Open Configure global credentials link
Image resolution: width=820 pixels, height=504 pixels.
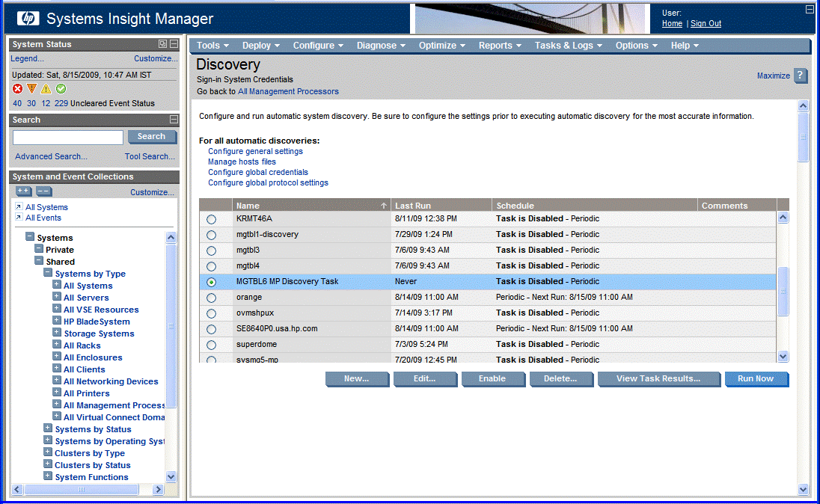[x=257, y=172]
